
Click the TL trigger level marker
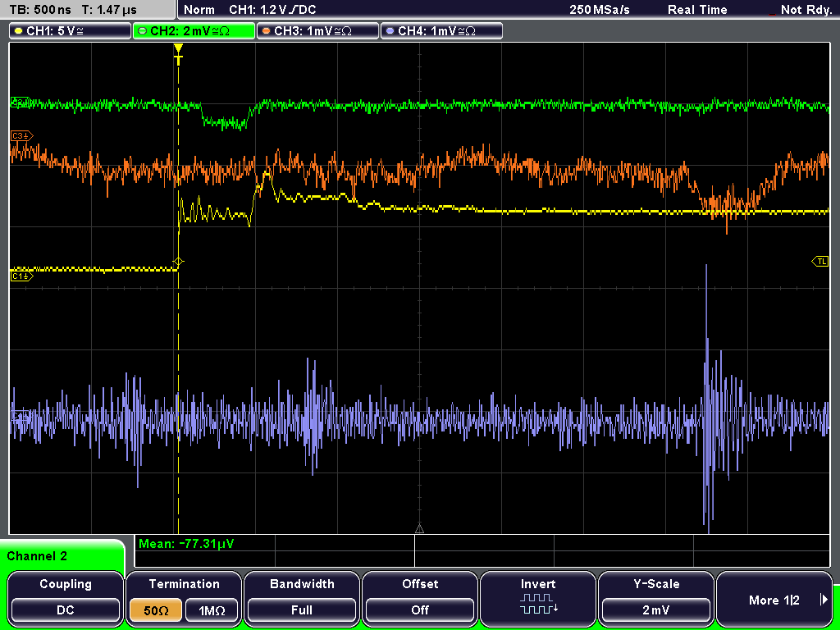pos(820,262)
